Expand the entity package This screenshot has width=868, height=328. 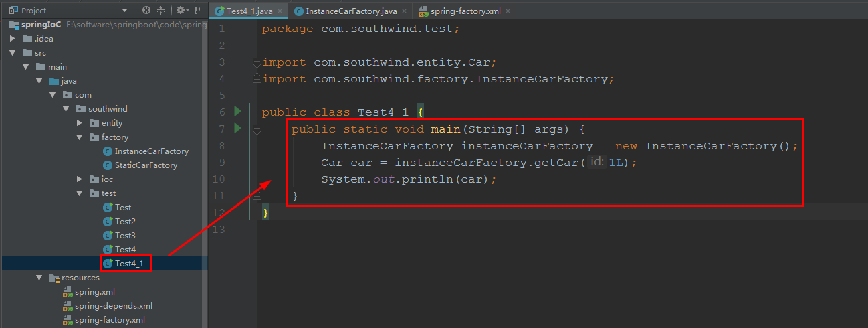tap(80, 122)
